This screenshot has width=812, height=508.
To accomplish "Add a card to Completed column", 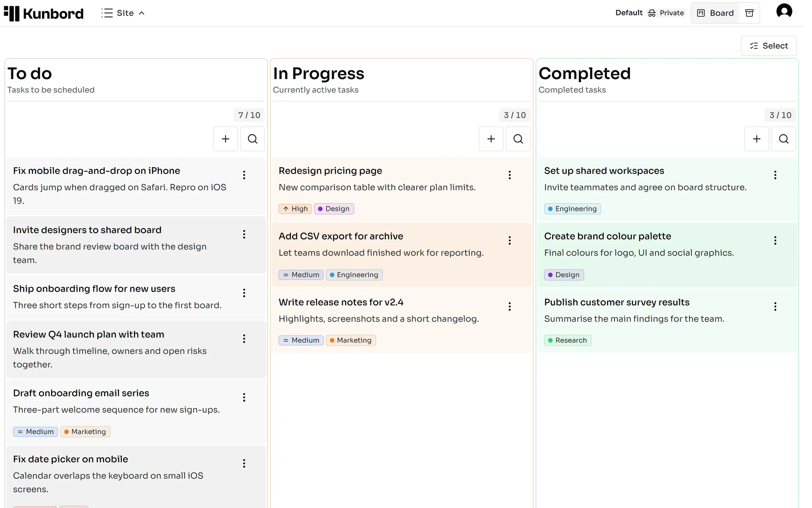I will pos(757,139).
